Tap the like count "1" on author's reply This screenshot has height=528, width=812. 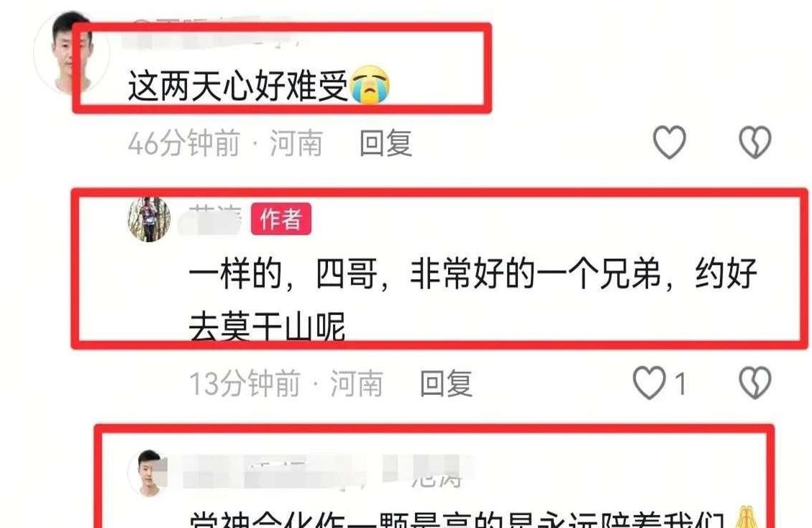click(680, 384)
